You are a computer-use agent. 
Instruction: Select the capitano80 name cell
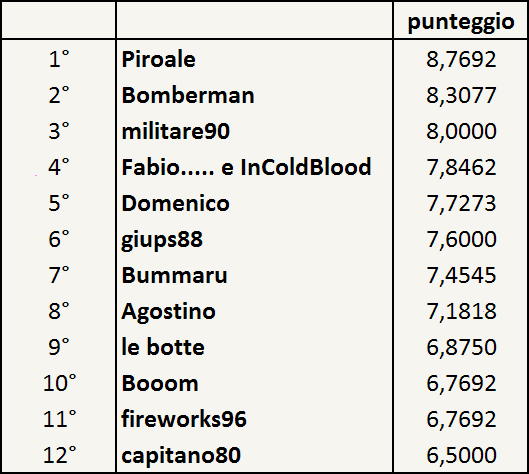click(x=181, y=455)
